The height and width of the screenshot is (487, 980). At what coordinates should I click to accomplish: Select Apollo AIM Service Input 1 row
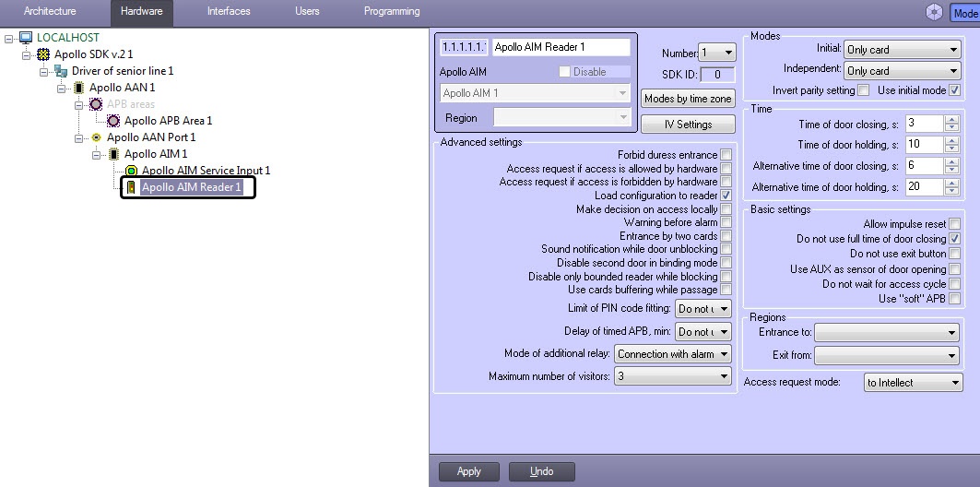pos(206,171)
